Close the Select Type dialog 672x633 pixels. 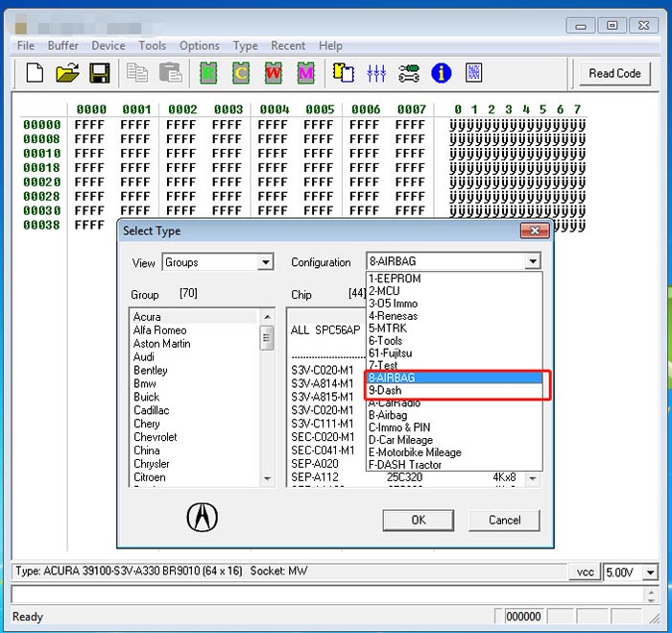[535, 231]
